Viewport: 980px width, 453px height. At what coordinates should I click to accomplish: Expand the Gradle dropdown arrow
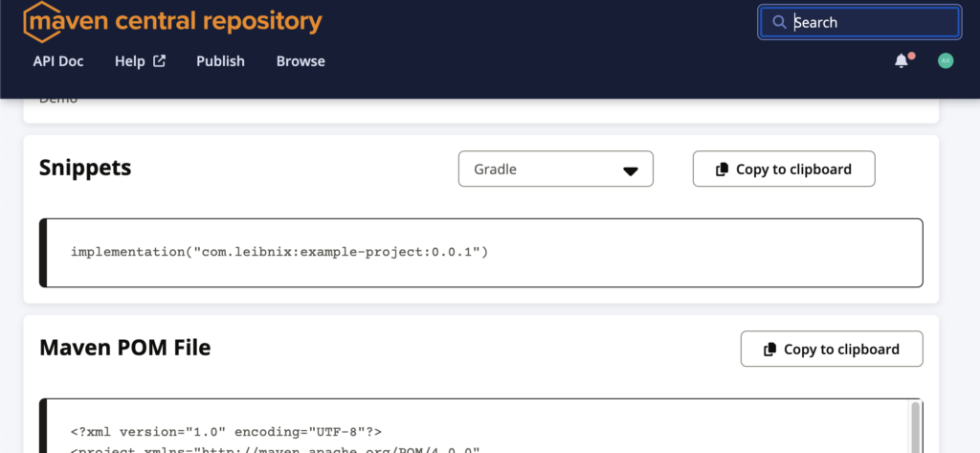[631, 170]
